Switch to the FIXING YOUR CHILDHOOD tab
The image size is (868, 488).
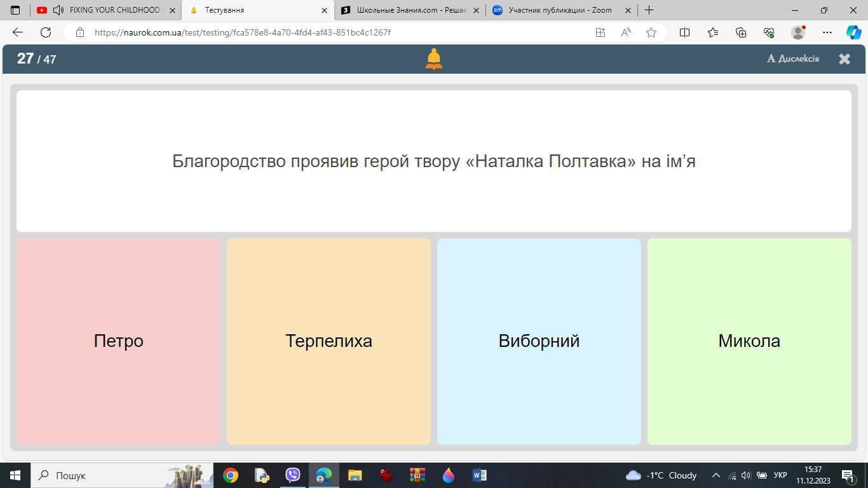pos(106,10)
